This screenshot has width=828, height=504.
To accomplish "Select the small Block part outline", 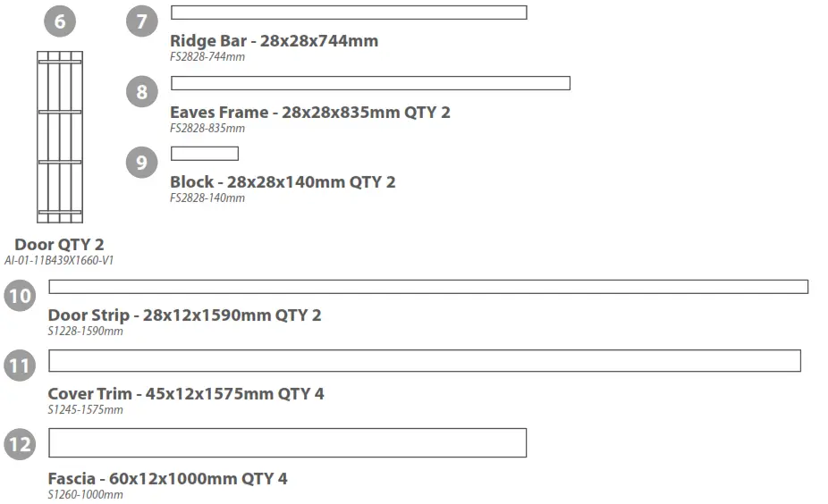I will 204,154.
